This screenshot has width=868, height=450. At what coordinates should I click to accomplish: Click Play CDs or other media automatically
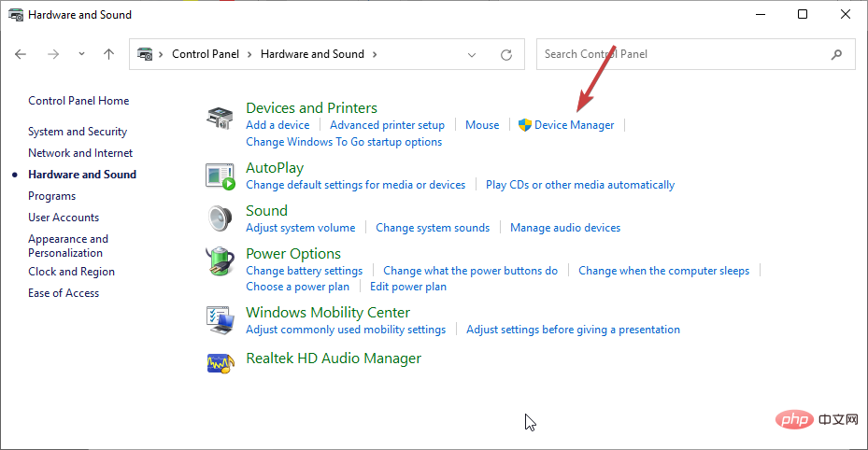pyautogui.click(x=580, y=185)
